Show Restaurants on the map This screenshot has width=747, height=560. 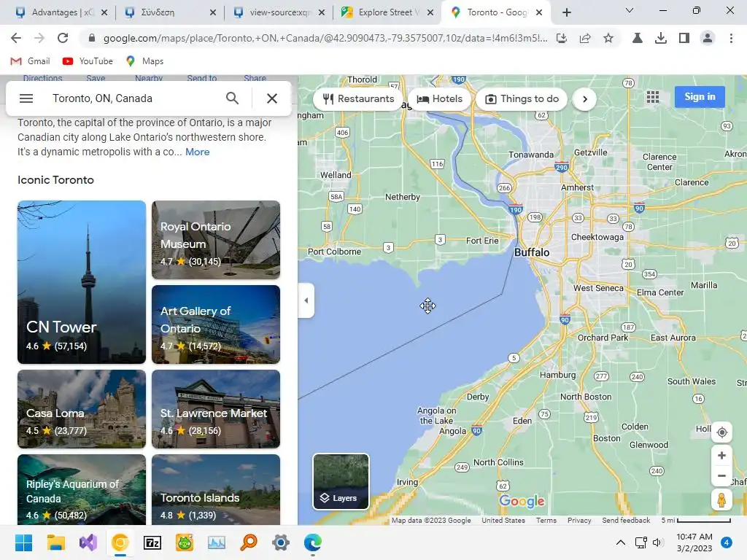coord(358,99)
